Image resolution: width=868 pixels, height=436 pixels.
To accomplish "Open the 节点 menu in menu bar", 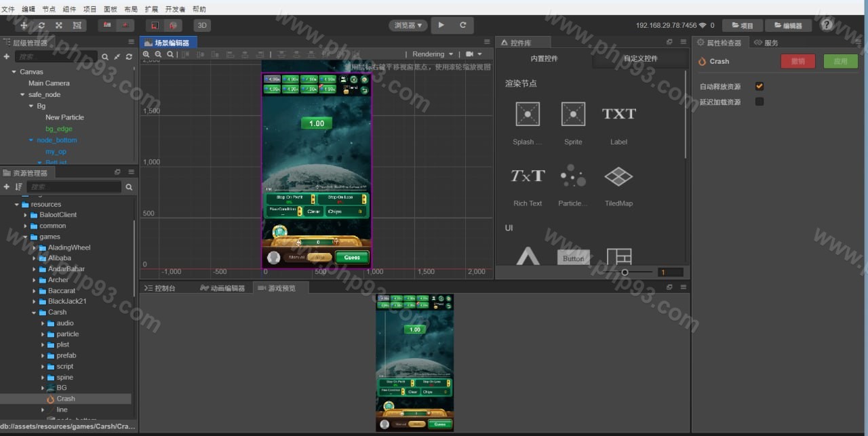I will [49, 9].
